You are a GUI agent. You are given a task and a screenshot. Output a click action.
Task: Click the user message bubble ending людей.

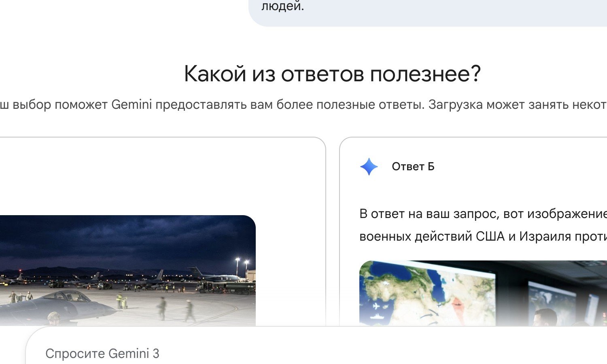click(428, 13)
